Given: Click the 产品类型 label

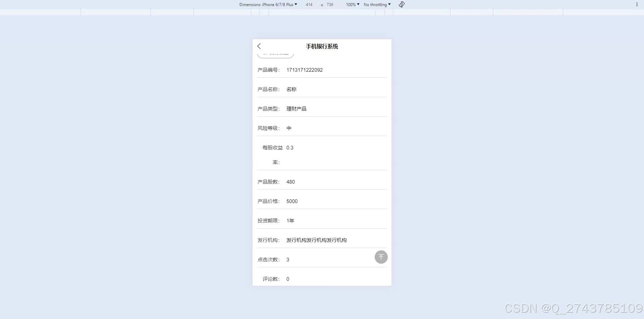Looking at the screenshot, I should [x=268, y=109].
